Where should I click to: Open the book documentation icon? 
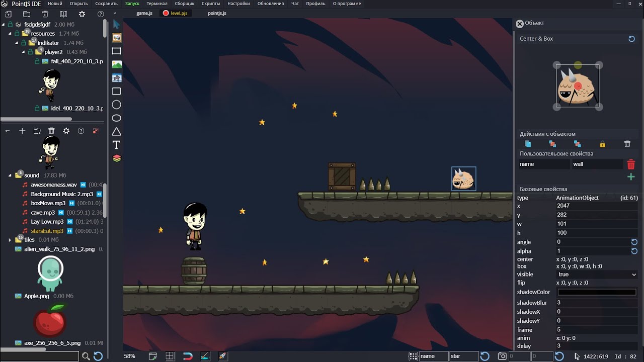click(x=63, y=14)
